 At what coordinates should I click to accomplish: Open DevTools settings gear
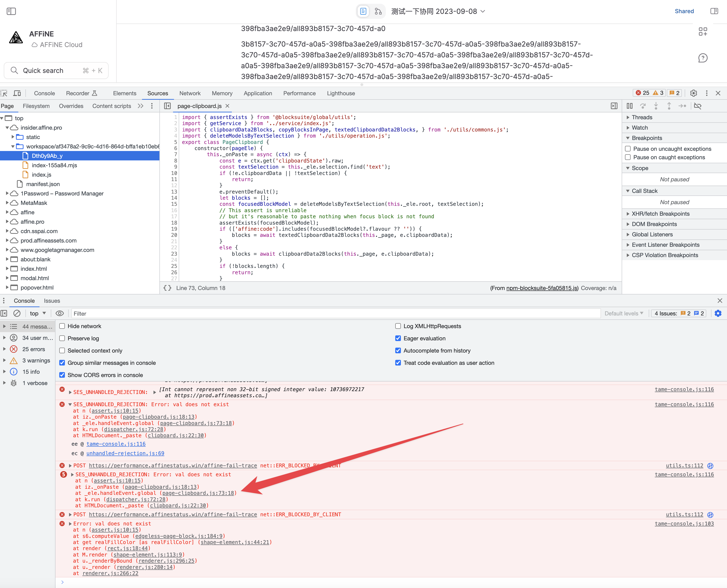tap(694, 93)
